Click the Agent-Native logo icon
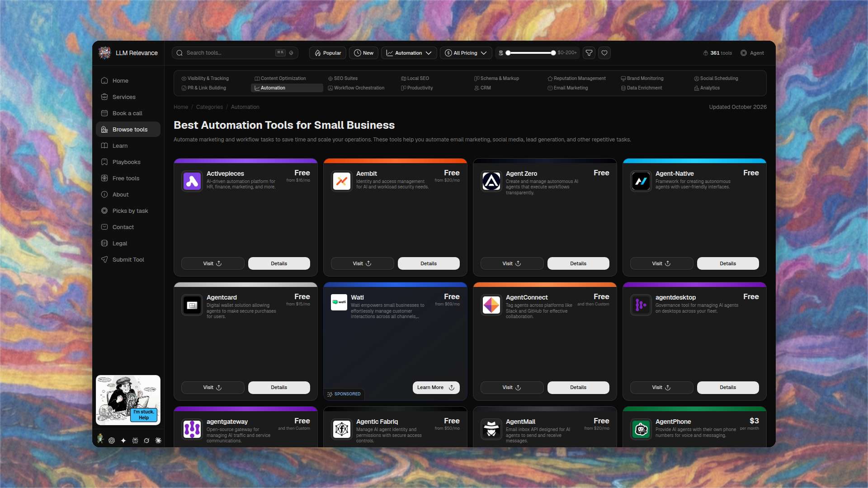868x488 pixels. click(641, 181)
